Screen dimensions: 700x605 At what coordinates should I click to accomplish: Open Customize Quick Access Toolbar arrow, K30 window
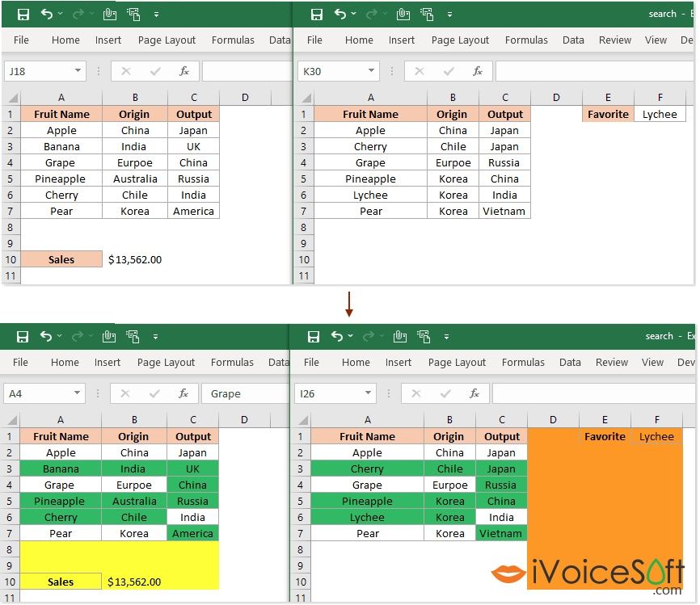click(x=449, y=15)
